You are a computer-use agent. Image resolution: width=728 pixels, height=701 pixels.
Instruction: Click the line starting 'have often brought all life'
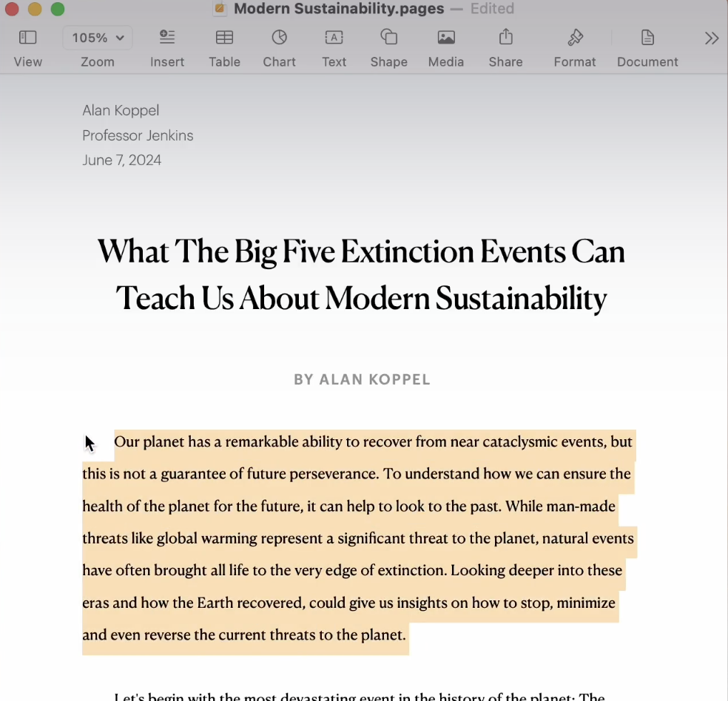(352, 570)
